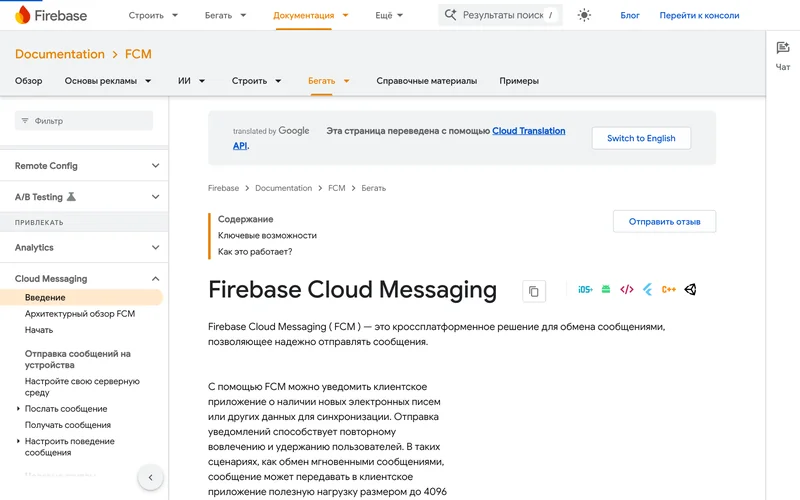Click Documentation in the gray breadcrumb

(x=283, y=188)
